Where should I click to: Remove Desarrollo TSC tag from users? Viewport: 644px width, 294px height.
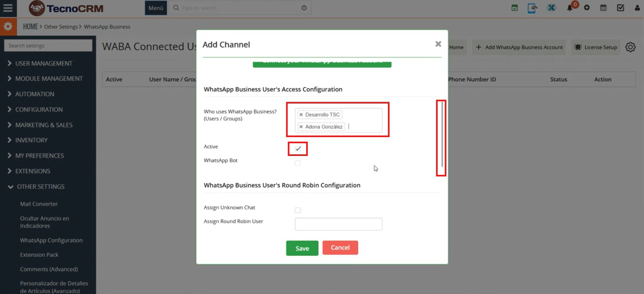pos(301,115)
